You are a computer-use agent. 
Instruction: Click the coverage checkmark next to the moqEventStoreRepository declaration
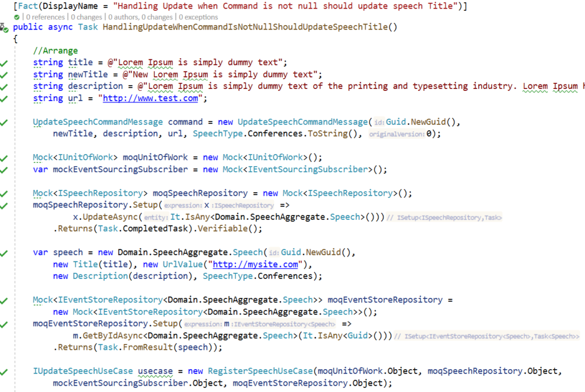(5, 300)
